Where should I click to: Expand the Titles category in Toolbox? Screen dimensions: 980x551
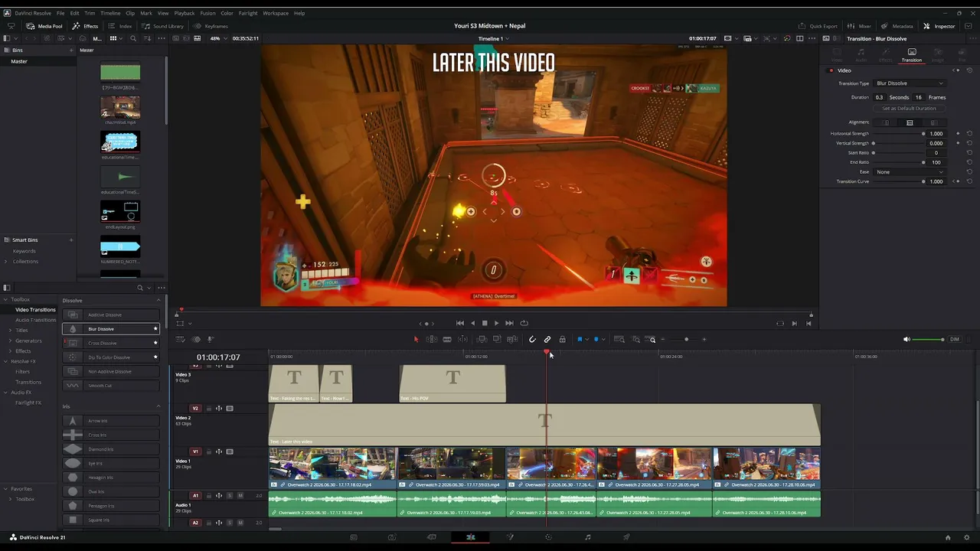pos(10,330)
